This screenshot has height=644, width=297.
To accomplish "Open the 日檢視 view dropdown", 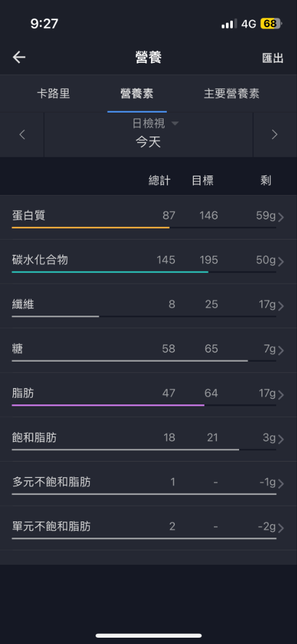I will pyautogui.click(x=155, y=123).
